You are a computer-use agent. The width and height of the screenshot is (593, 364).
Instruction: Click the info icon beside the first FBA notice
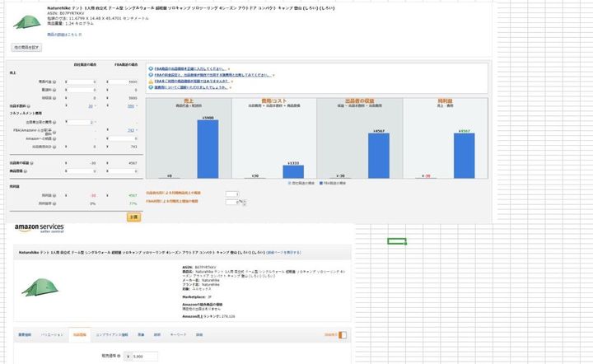[x=151, y=68]
